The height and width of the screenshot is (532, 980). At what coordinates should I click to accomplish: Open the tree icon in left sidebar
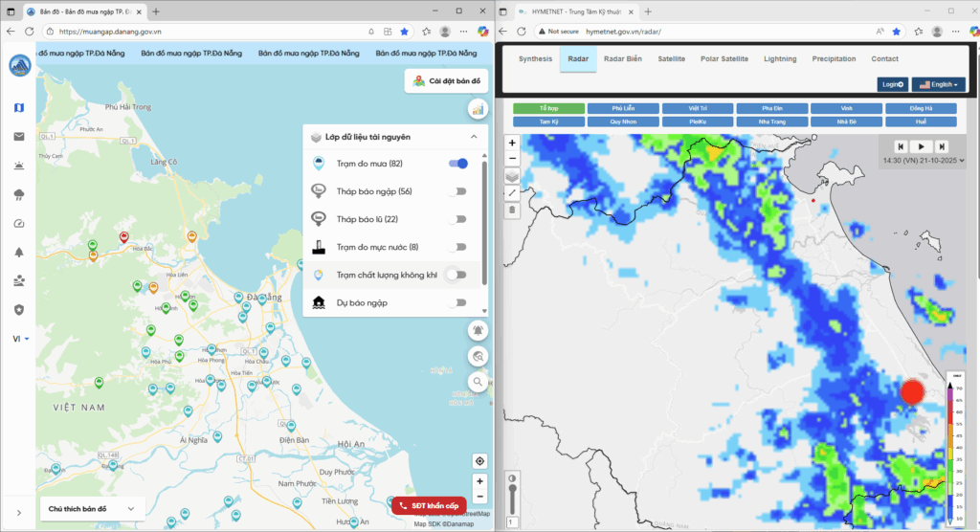(19, 252)
